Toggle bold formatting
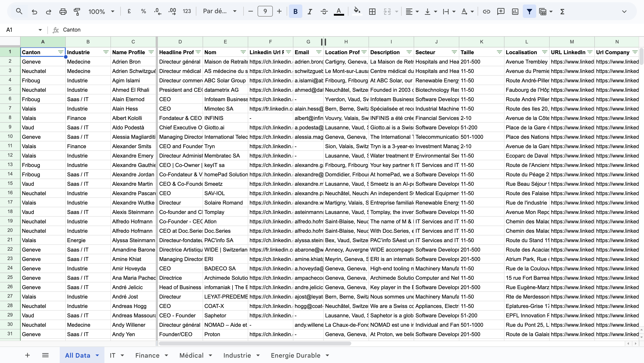Image resolution: width=644 pixels, height=363 pixels. 295,11
